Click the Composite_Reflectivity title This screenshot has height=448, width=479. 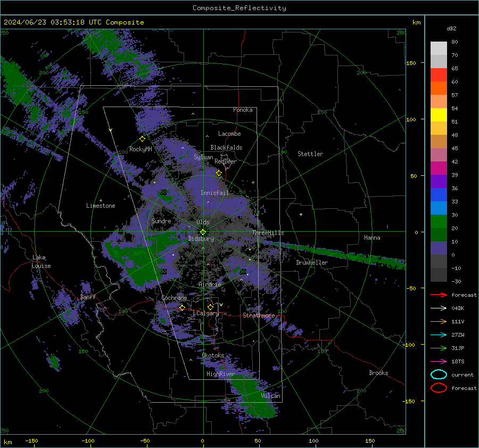click(x=239, y=8)
